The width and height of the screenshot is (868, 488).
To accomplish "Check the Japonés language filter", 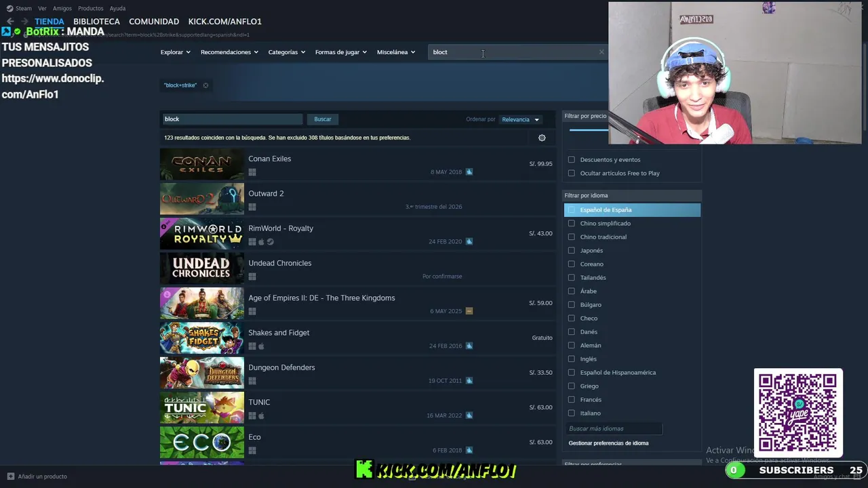I will point(572,251).
